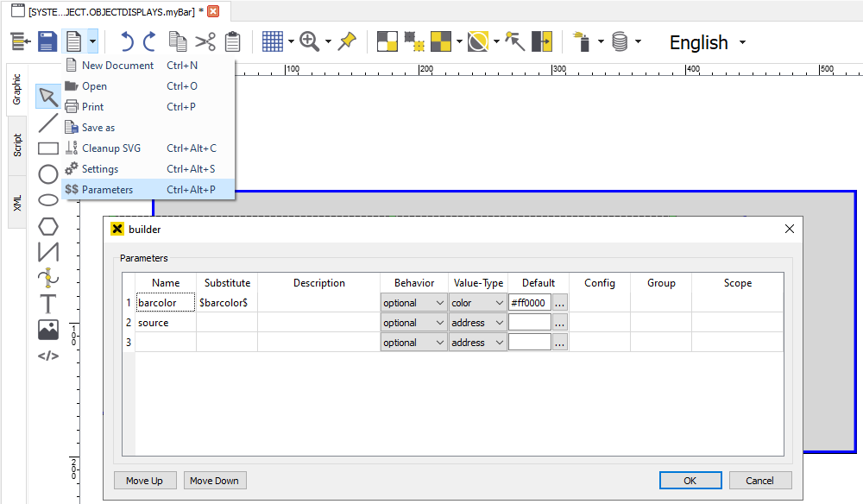Click the Substitute cell showing $barcolor$
Image resolution: width=863 pixels, height=504 pixels.
(x=226, y=302)
